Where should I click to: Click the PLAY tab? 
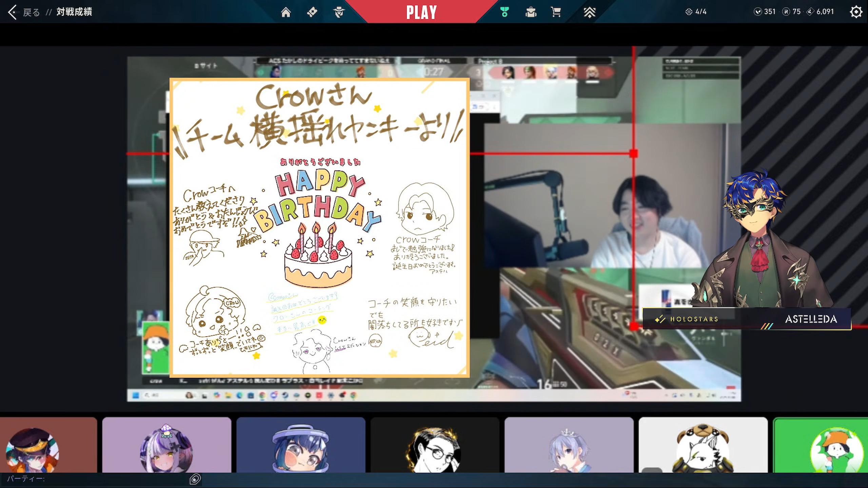(x=421, y=12)
